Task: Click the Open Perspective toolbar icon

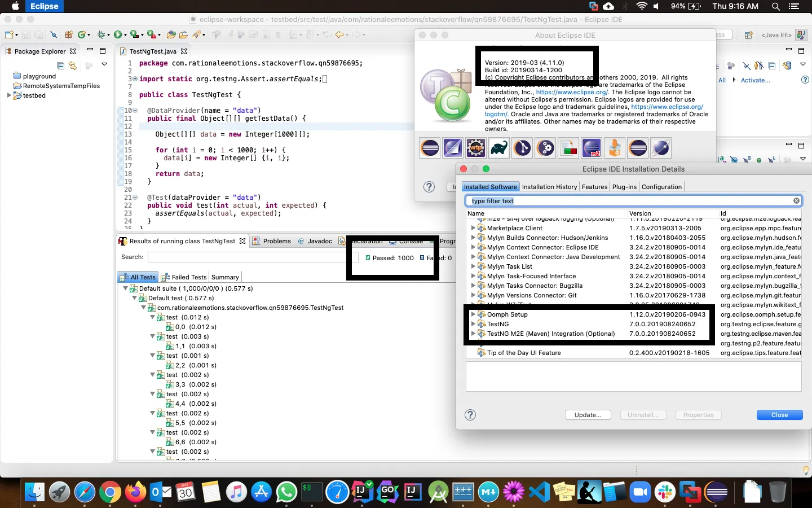Action: [x=748, y=35]
